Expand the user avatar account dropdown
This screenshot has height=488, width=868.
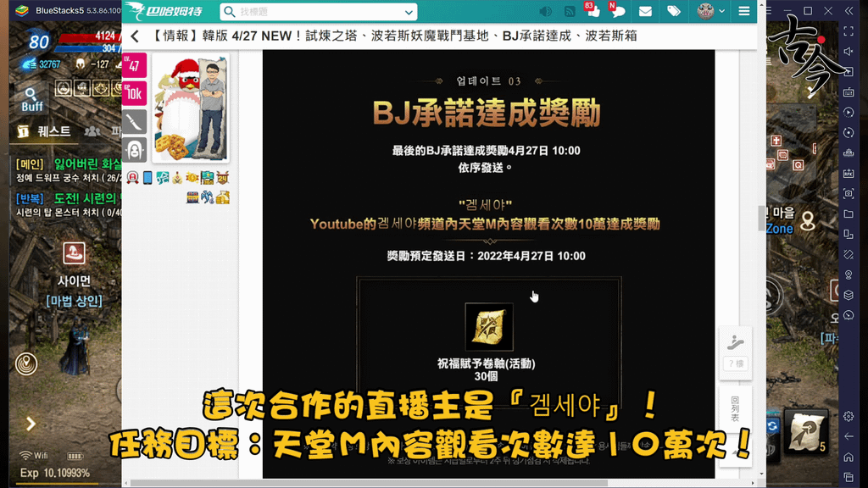pos(711,11)
